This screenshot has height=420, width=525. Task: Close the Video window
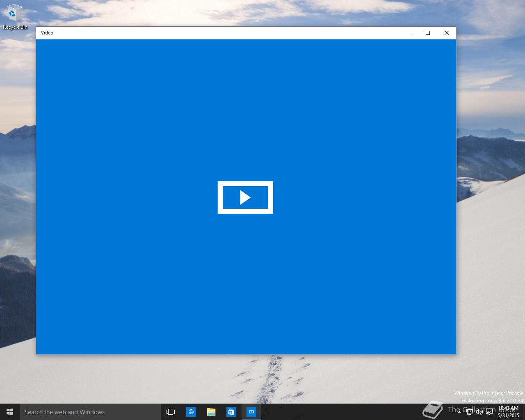pos(447,33)
